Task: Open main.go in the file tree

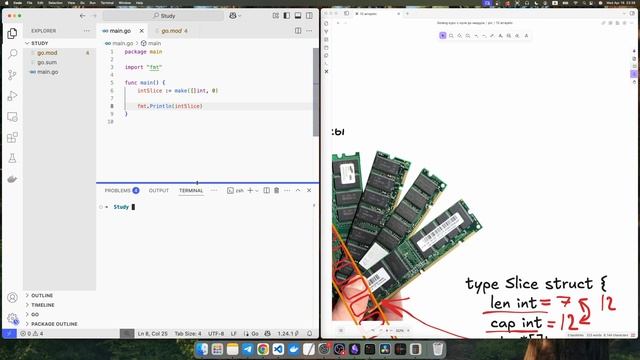Action: pos(48,72)
